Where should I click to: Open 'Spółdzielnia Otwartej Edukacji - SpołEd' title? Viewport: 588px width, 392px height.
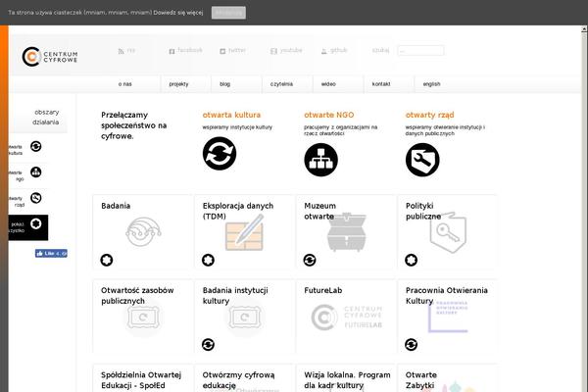tap(141, 380)
